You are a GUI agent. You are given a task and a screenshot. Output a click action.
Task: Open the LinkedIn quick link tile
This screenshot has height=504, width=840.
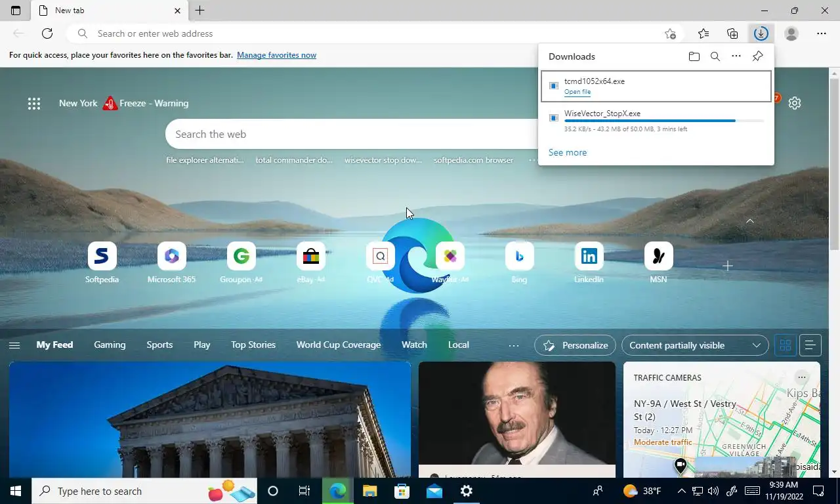click(x=589, y=262)
